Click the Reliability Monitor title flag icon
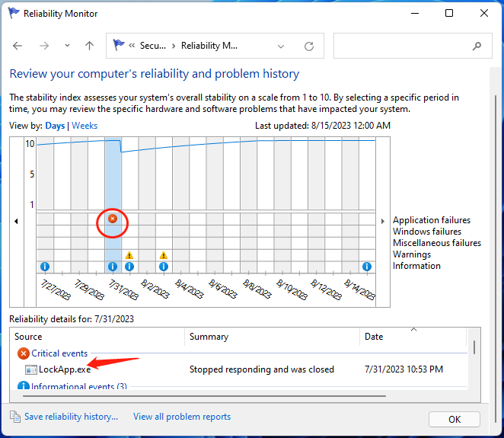 pyautogui.click(x=14, y=13)
